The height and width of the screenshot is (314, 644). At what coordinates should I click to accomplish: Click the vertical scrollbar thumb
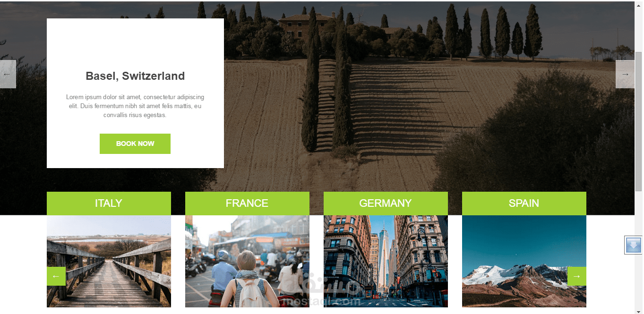point(639,120)
